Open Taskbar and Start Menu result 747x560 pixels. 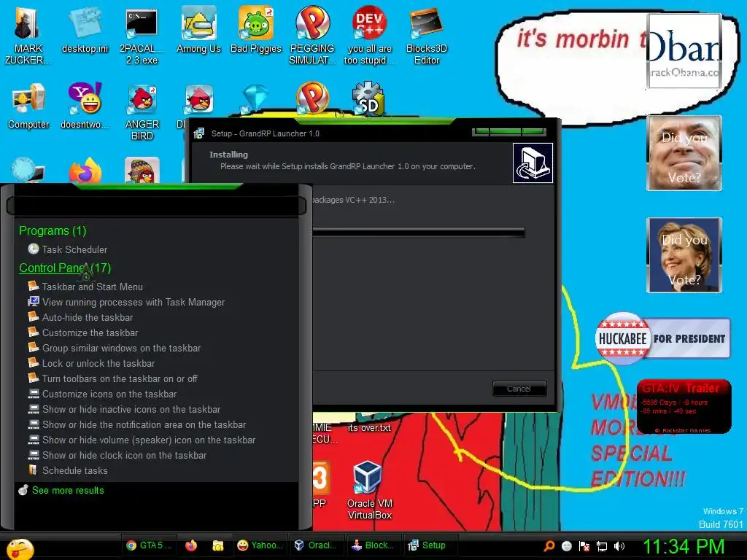tap(92, 287)
